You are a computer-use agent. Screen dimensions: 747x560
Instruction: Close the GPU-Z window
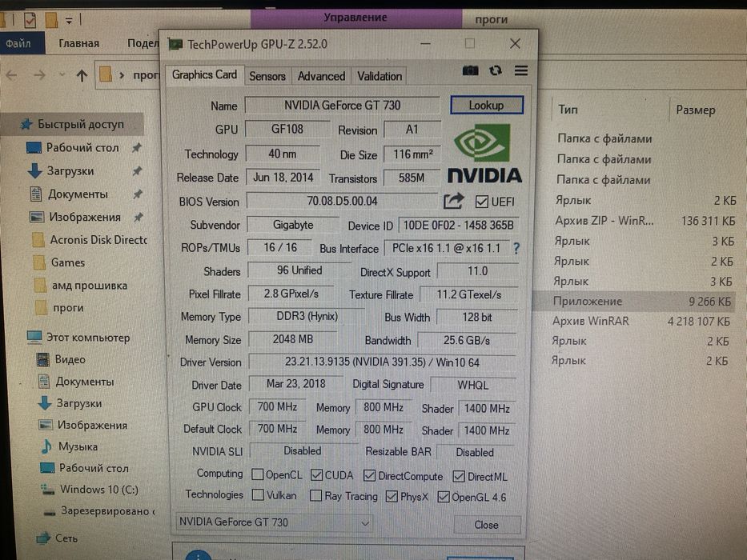click(x=515, y=44)
